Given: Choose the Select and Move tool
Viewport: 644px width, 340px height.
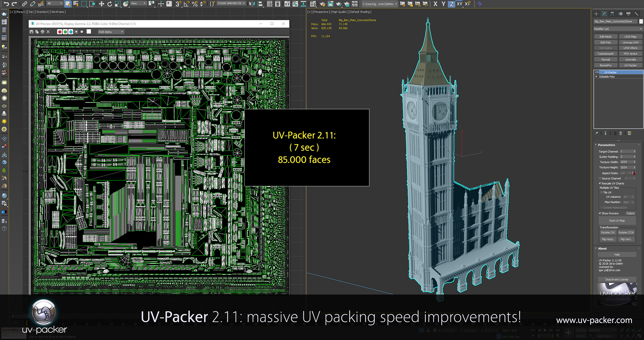Looking at the screenshot, I should point(101,4).
